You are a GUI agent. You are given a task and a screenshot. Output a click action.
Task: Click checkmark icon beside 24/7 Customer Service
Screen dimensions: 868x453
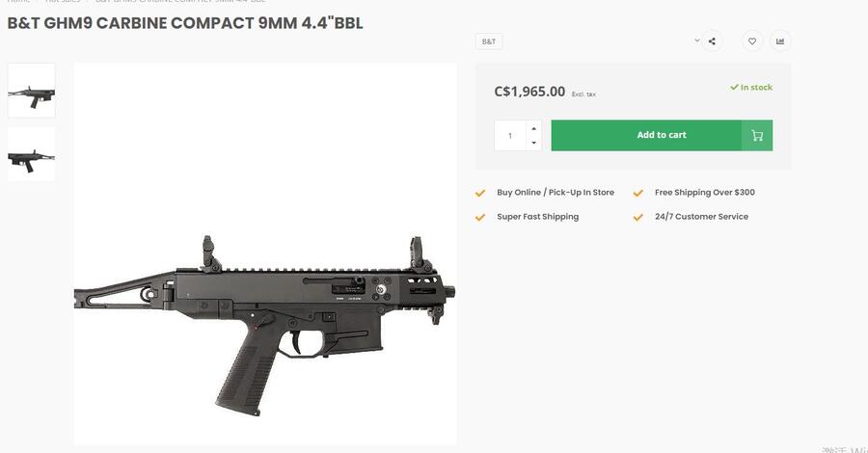(x=637, y=217)
